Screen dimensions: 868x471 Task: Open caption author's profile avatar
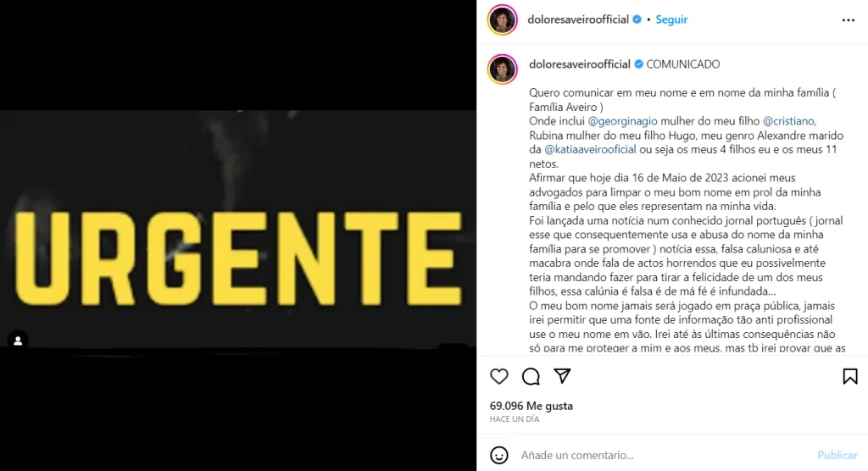502,69
